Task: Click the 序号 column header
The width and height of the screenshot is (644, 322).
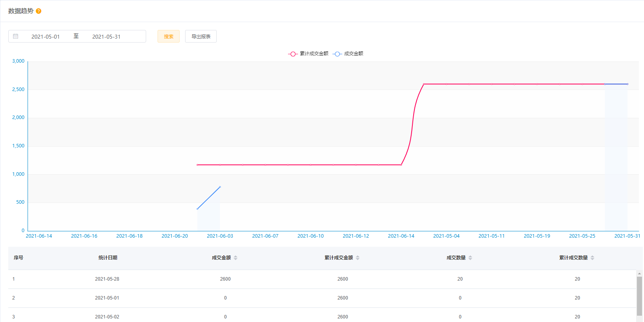Action: tap(19, 258)
